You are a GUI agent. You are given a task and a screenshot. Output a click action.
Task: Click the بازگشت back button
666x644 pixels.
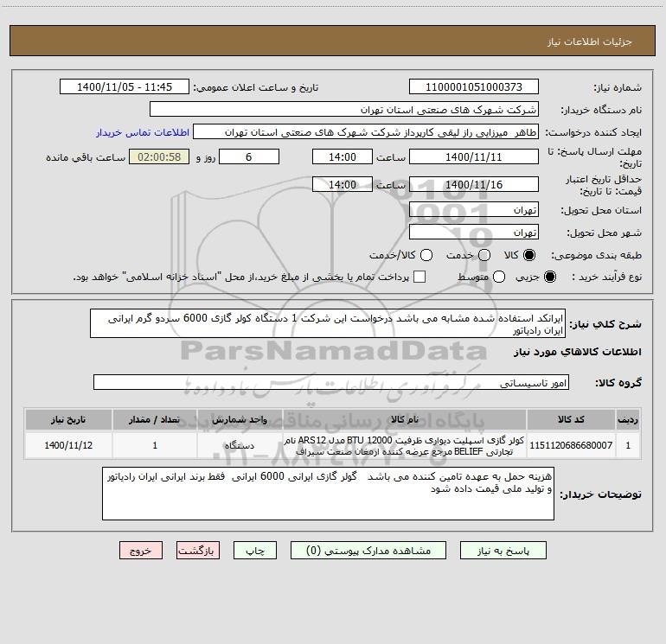click(x=198, y=551)
